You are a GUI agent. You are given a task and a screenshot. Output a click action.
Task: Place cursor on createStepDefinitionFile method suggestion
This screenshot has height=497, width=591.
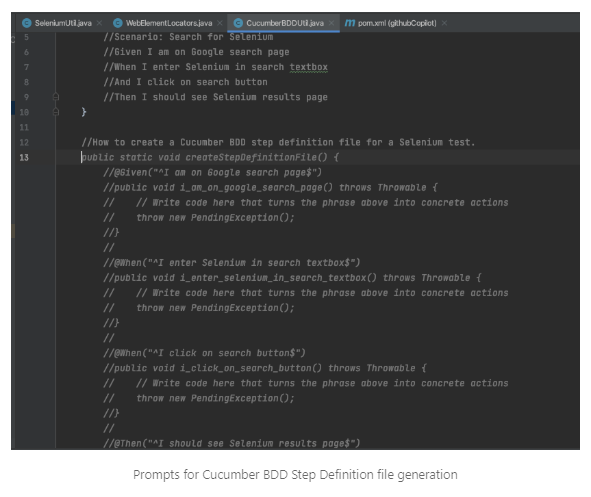click(257, 158)
